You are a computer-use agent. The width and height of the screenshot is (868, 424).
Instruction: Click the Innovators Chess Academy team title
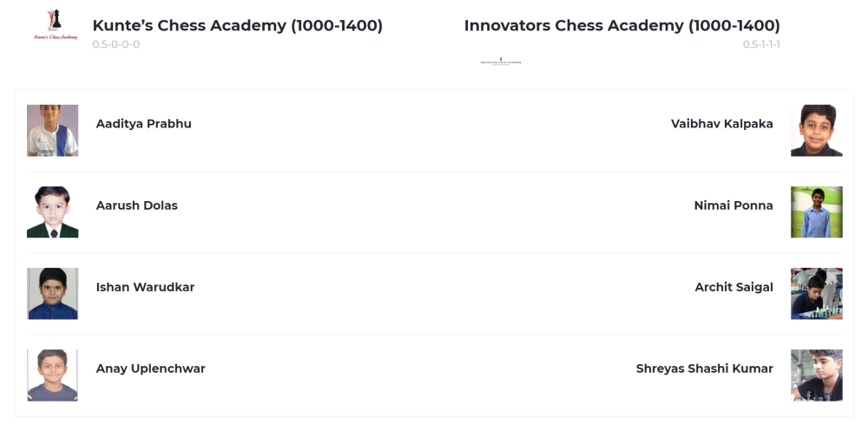coord(621,25)
